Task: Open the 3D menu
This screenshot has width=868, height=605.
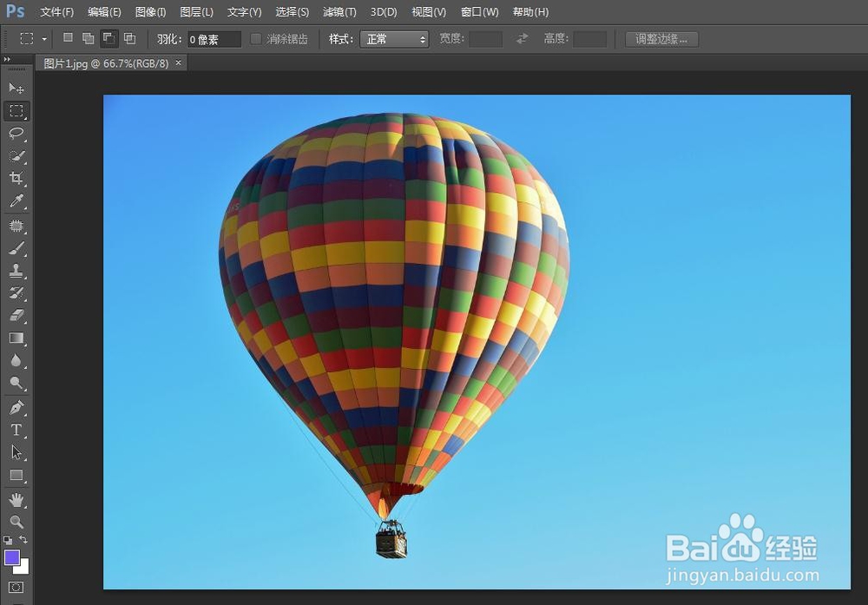Action: coord(384,11)
